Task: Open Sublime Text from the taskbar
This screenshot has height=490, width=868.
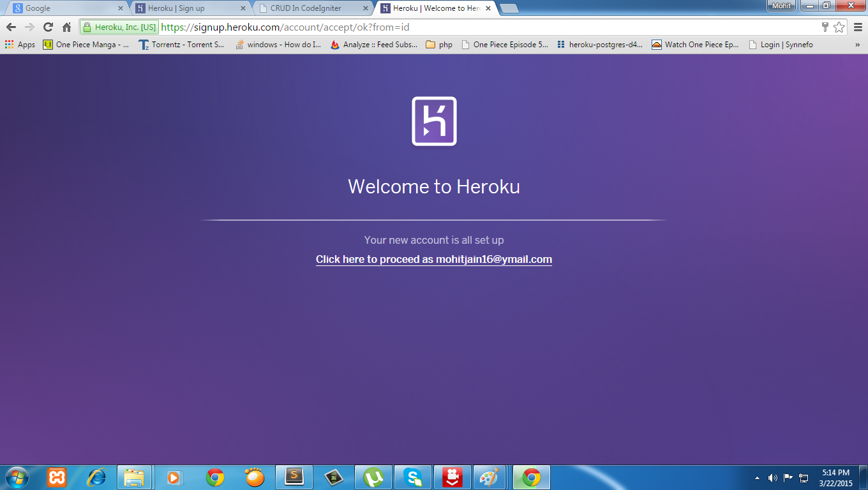Action: click(294, 477)
